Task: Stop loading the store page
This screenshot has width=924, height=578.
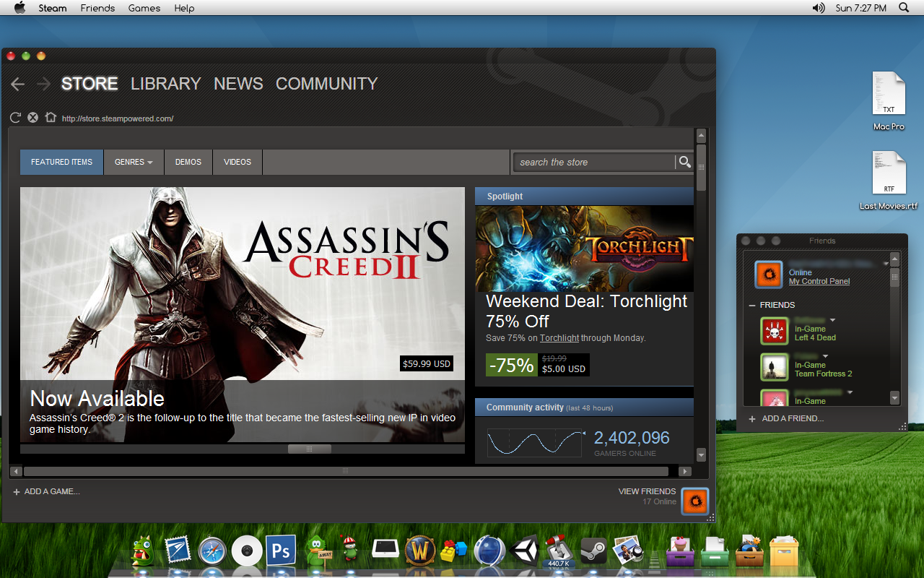Action: tap(32, 118)
